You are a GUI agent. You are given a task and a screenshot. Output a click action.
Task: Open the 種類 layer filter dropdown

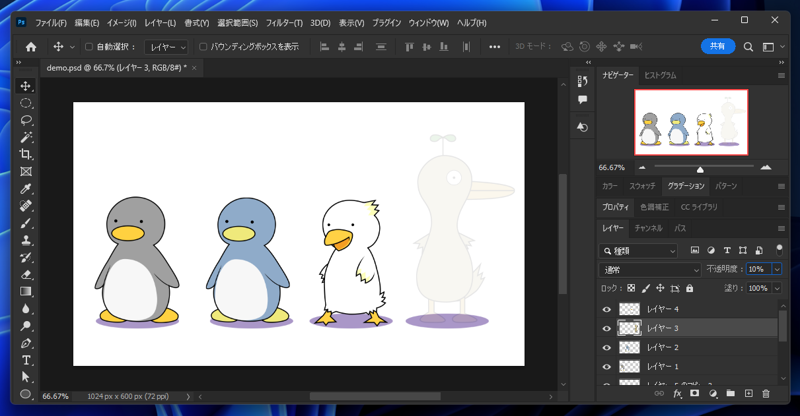coord(639,250)
